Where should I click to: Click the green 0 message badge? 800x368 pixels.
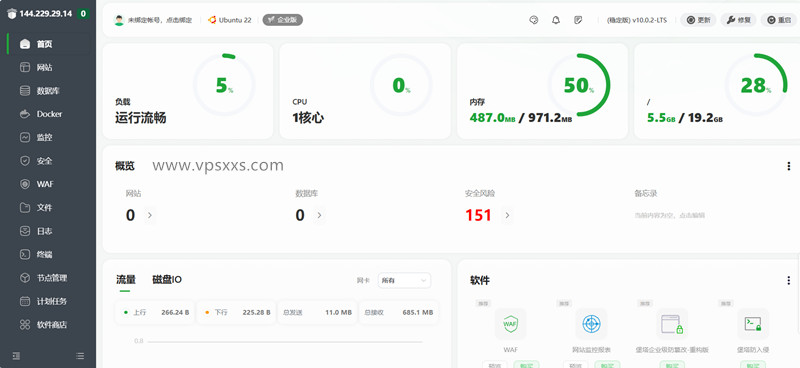tap(83, 14)
